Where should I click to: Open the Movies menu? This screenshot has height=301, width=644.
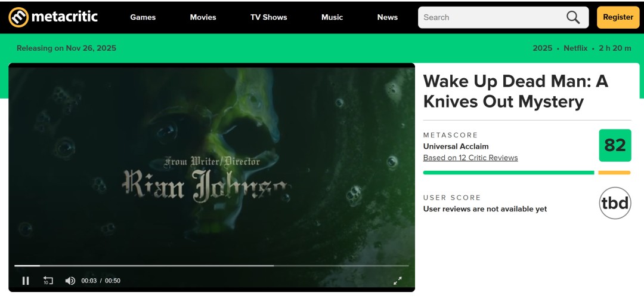203,17
